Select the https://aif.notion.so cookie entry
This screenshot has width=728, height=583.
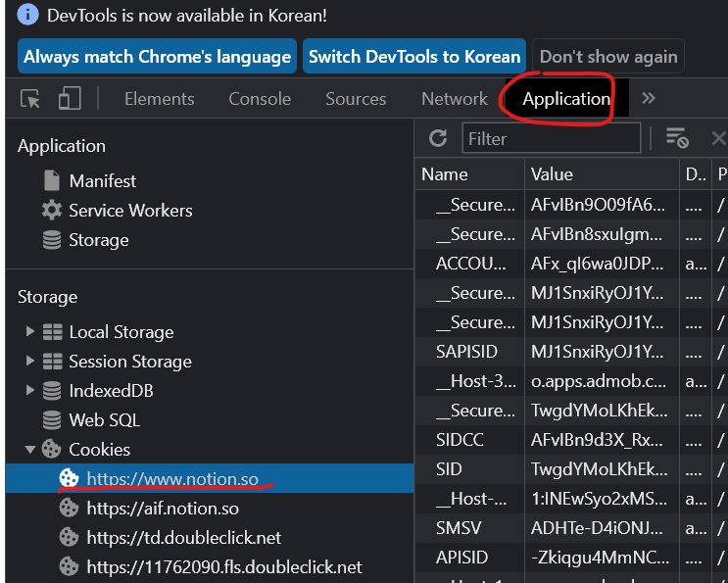(162, 509)
